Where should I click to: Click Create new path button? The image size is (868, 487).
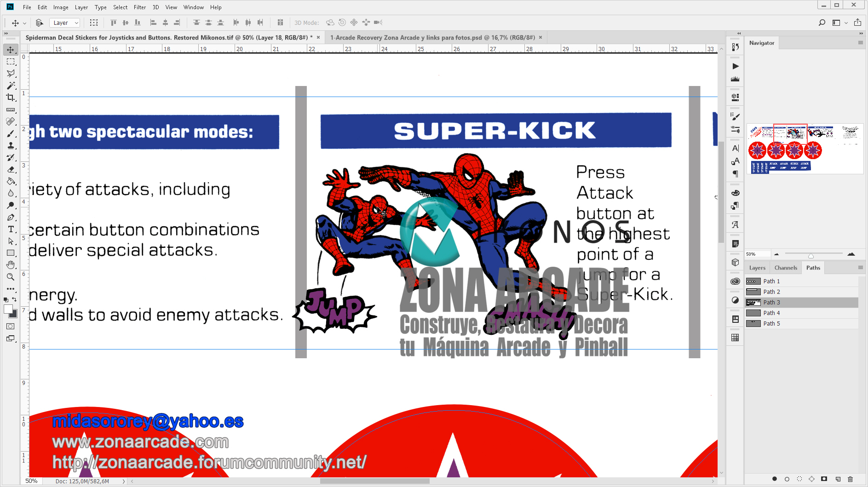coord(837,479)
